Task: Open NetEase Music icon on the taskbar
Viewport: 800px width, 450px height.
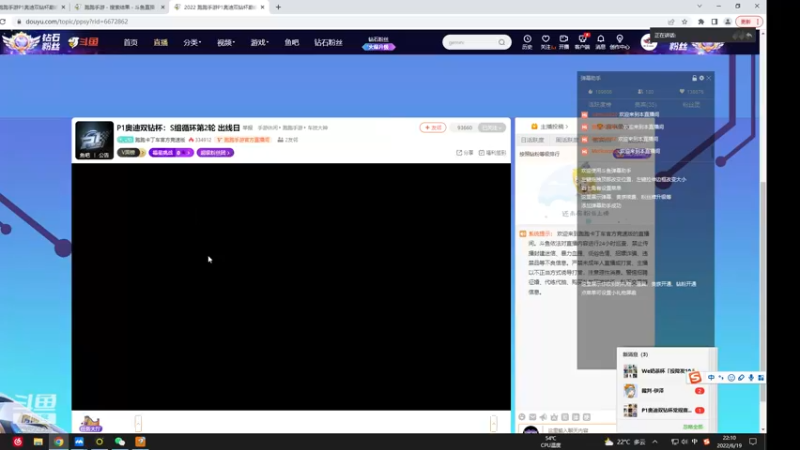Action: (x=18, y=442)
